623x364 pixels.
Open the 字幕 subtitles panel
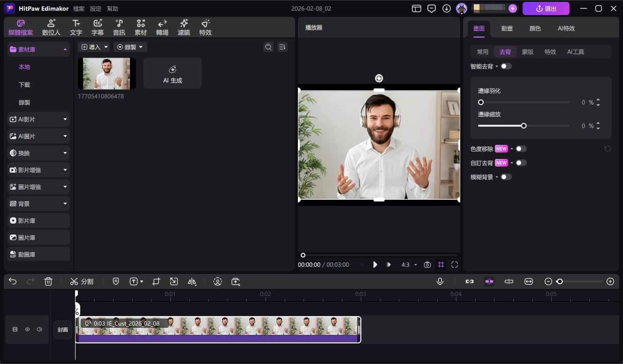pyautogui.click(x=98, y=27)
